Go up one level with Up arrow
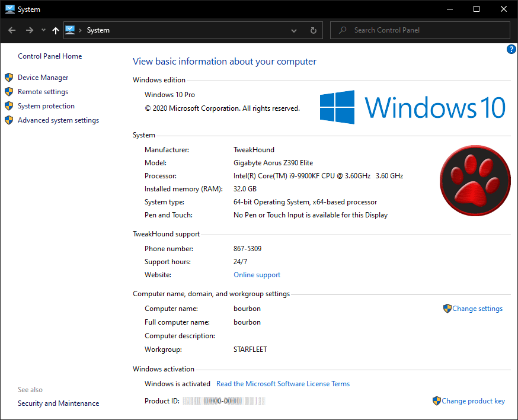518x420 pixels. click(56, 30)
